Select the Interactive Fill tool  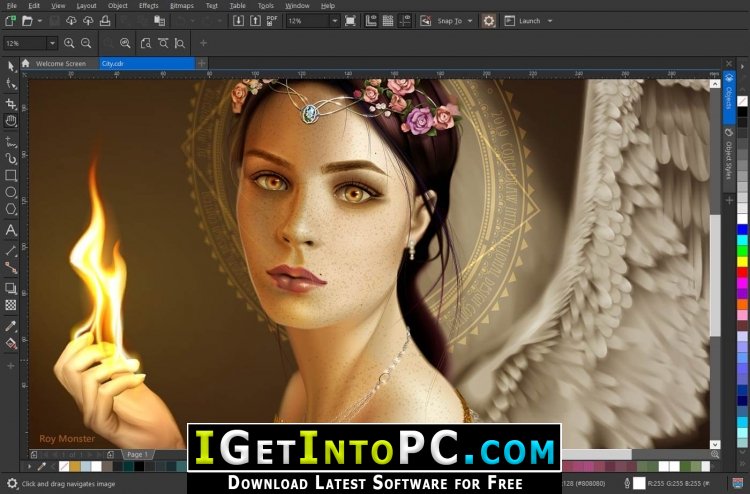(11, 343)
